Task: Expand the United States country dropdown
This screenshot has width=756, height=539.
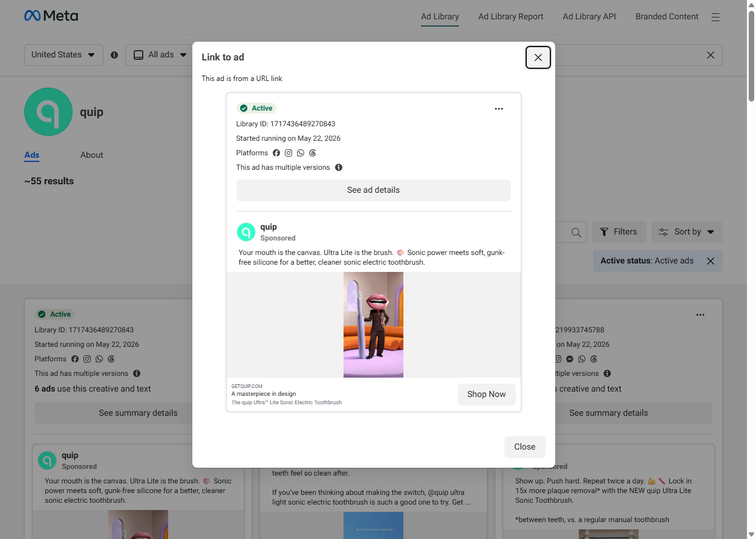Action: tap(64, 54)
